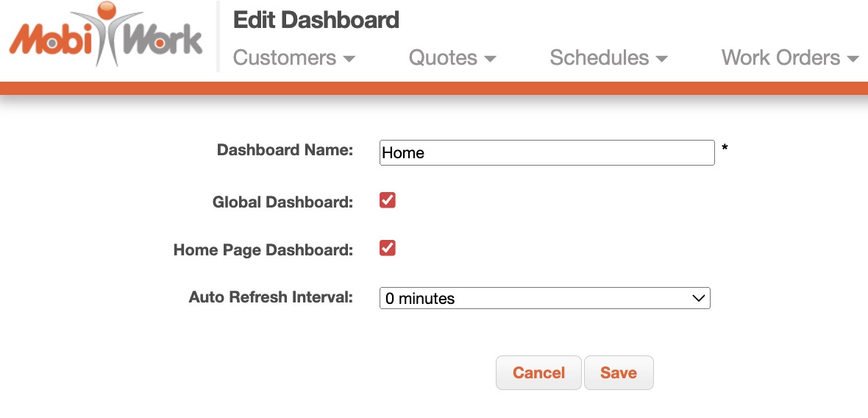
Task: Expand the Schedules dropdown arrow
Action: pyautogui.click(x=661, y=59)
